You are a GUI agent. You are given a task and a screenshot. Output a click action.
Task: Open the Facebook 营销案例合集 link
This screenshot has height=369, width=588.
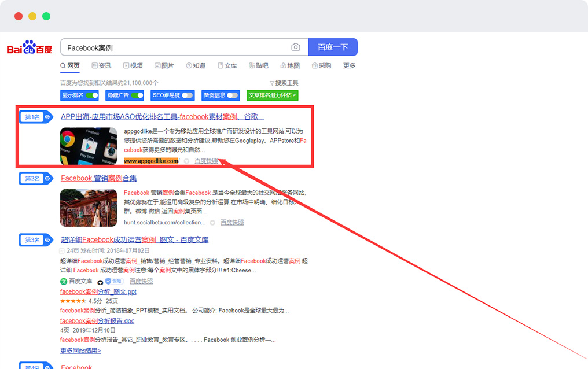point(98,178)
